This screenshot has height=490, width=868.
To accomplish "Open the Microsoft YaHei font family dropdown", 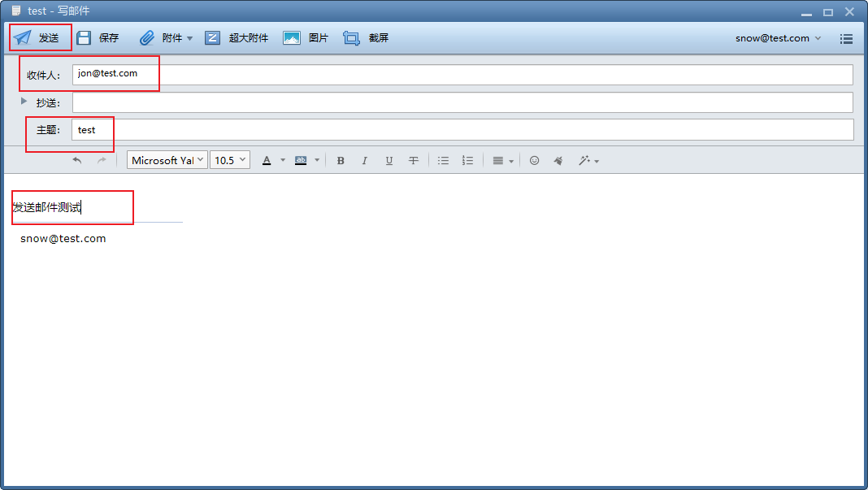I will [167, 160].
